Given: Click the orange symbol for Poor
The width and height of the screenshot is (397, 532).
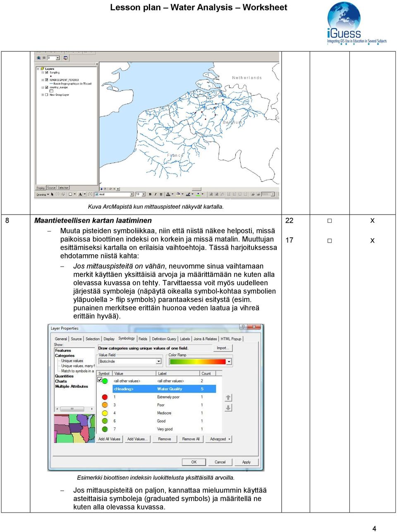Looking at the screenshot, I should 105,405.
